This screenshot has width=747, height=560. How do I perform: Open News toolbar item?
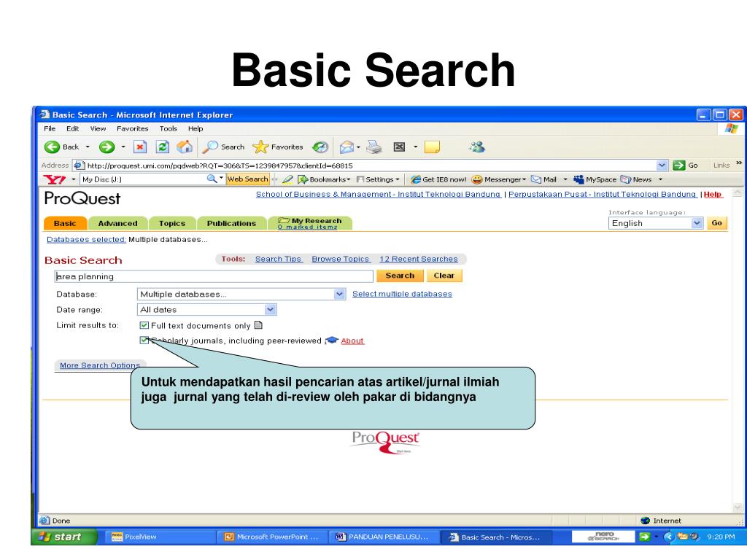[x=636, y=179]
